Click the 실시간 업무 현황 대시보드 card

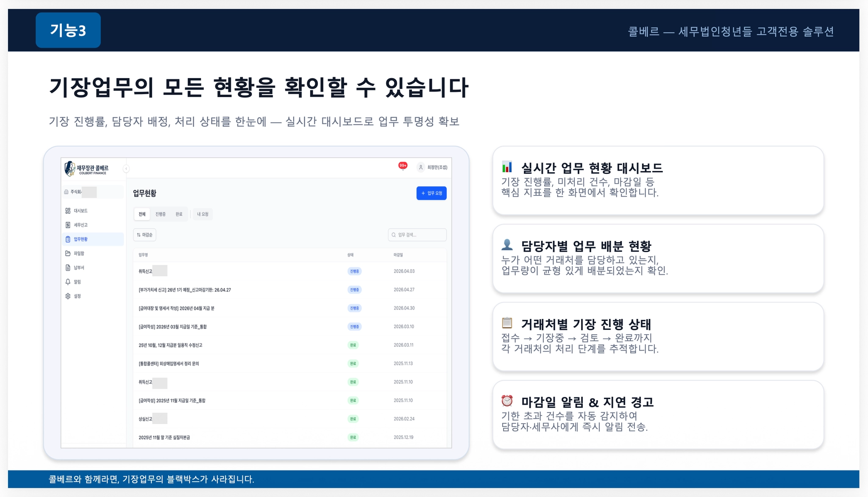click(658, 181)
